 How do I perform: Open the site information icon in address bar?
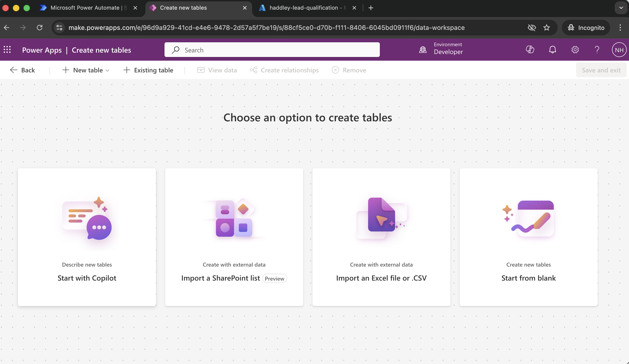[59, 27]
